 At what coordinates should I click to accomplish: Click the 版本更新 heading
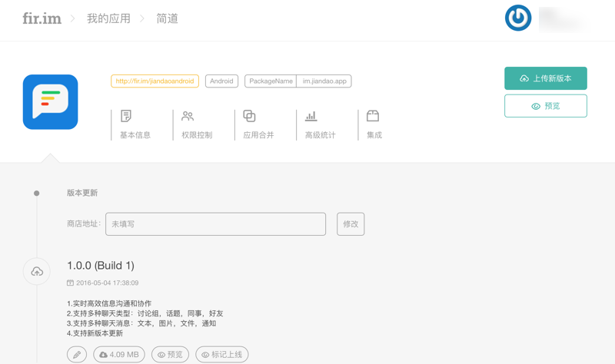pos(82,193)
